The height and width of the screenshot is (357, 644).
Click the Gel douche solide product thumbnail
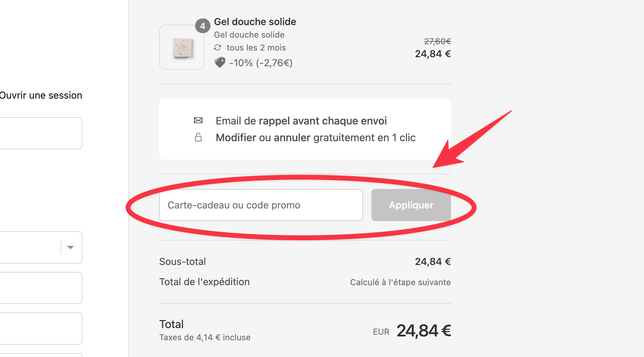182,47
